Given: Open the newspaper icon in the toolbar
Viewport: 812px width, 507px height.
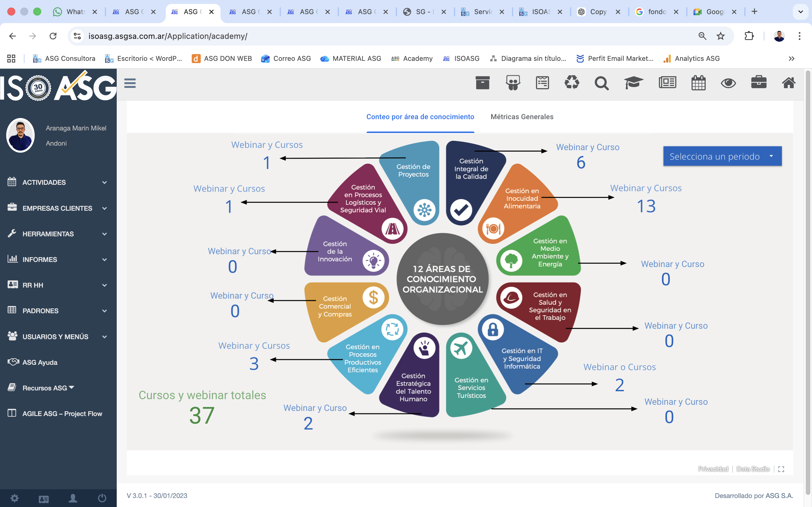Looking at the screenshot, I should [667, 83].
